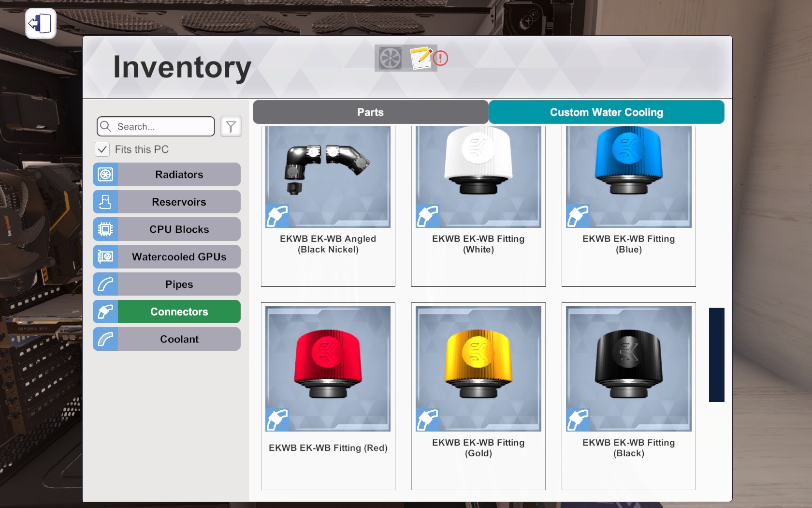Toggle the Fits this PC checkbox
812x508 pixels.
click(102, 149)
